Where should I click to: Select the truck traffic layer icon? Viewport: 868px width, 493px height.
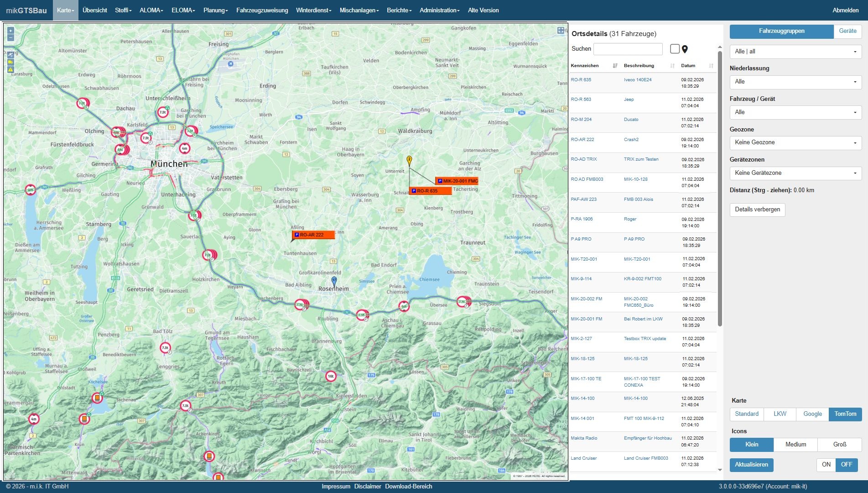(x=10, y=63)
